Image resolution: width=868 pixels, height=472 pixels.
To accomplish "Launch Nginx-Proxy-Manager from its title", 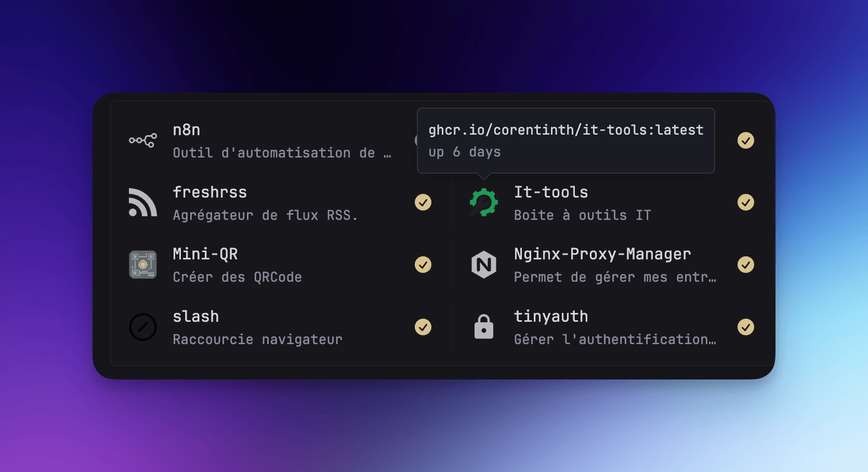I will [602, 254].
